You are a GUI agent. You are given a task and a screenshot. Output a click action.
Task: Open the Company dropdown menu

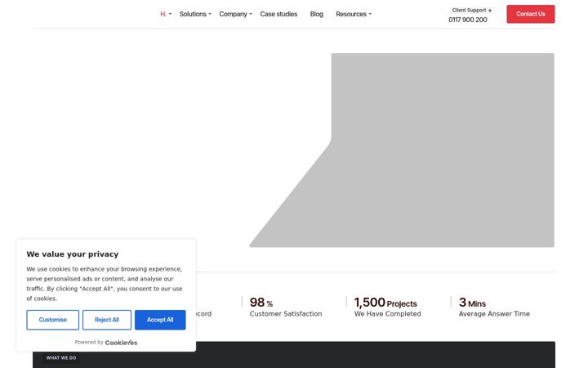point(235,14)
